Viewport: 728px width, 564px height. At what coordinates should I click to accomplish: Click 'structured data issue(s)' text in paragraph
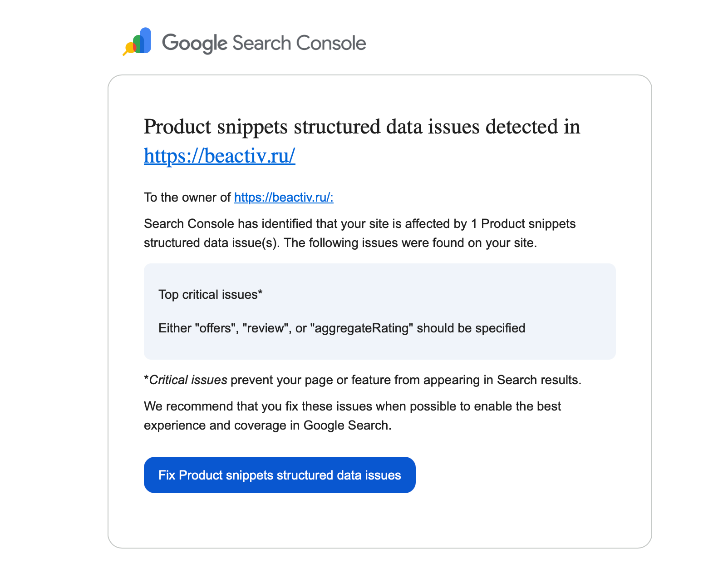pyautogui.click(x=212, y=243)
